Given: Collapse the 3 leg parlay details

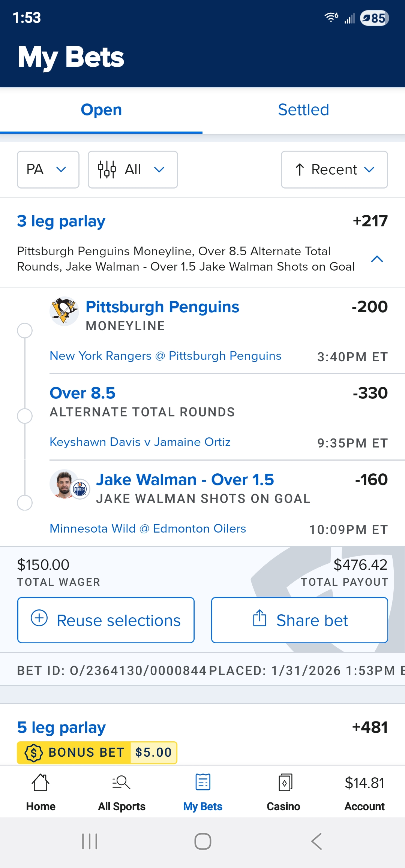Looking at the screenshot, I should pyautogui.click(x=377, y=259).
